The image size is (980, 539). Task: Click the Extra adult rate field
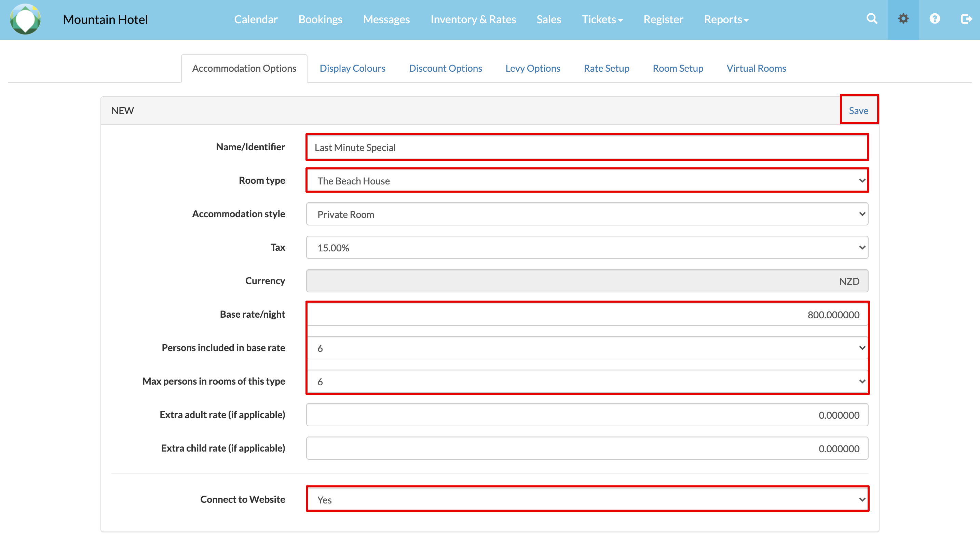click(x=587, y=415)
